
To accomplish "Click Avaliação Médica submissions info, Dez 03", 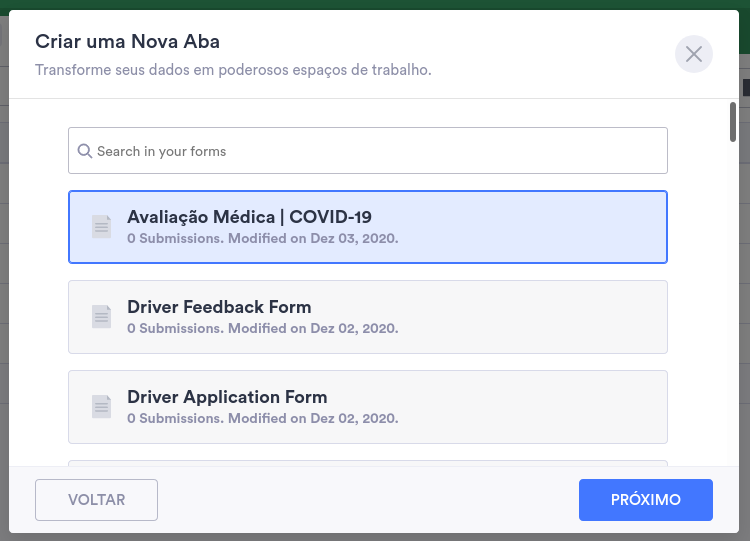I will pyautogui.click(x=262, y=238).
